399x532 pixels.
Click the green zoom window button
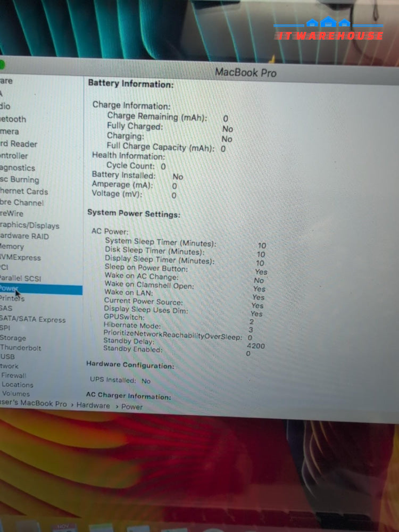[x=2, y=65]
